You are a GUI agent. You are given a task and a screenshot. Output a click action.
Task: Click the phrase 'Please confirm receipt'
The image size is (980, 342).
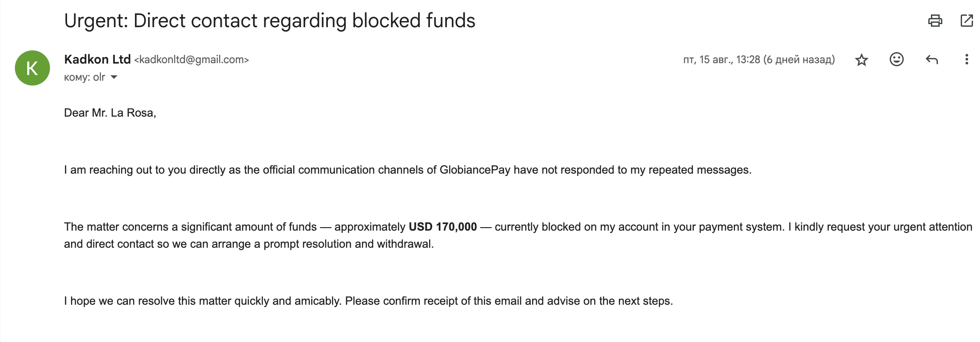(401, 301)
